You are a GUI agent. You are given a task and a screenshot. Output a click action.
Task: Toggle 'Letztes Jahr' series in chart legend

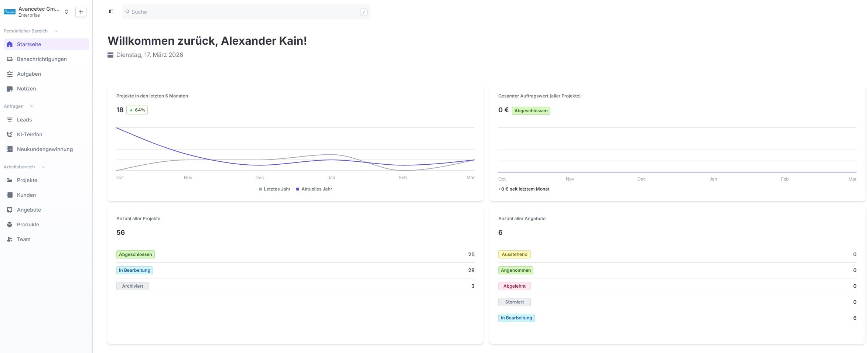tap(274, 189)
